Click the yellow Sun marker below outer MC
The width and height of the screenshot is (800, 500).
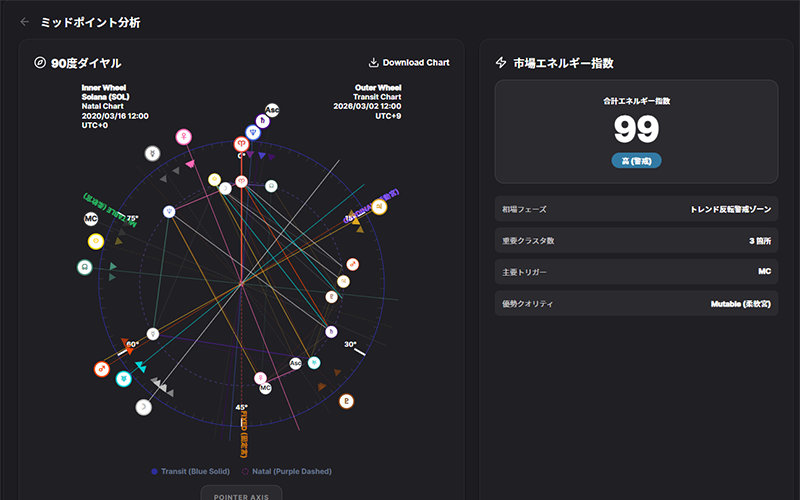(95, 241)
